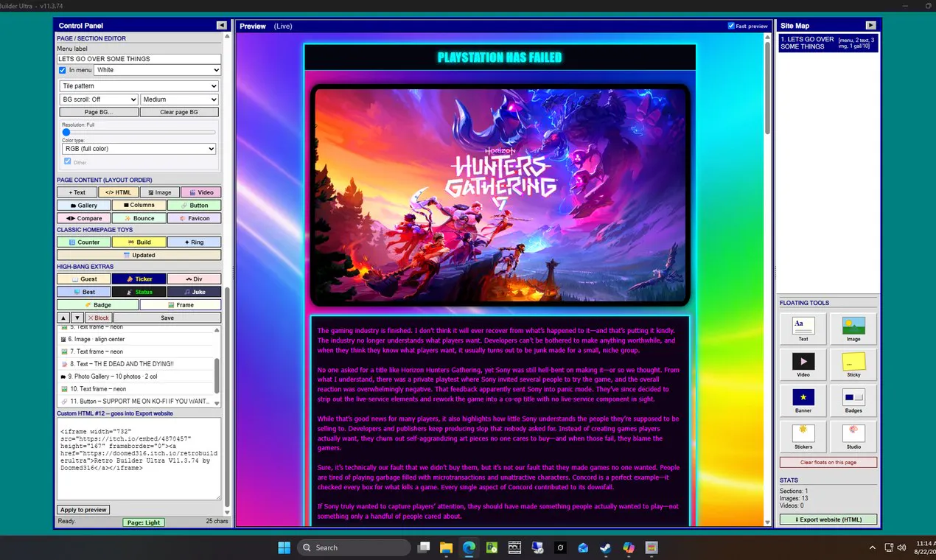Screen dimensions: 936x560
Task: Open Copilot from the taskbar
Action: click(628, 547)
